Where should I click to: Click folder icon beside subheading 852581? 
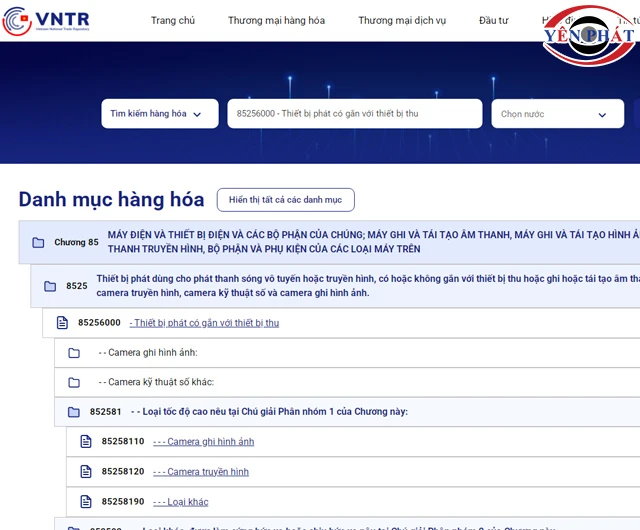pos(74,412)
